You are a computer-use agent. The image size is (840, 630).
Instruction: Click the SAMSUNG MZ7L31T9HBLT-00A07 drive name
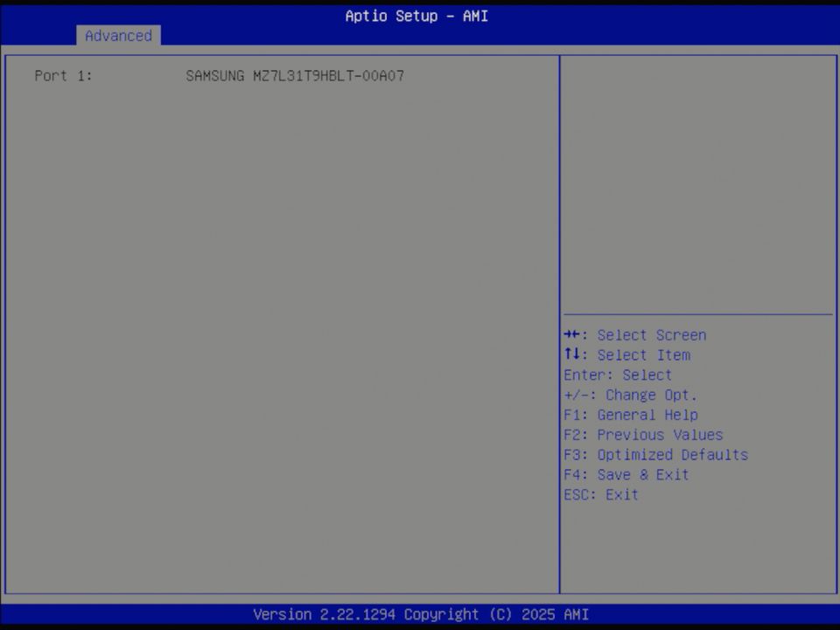click(294, 75)
